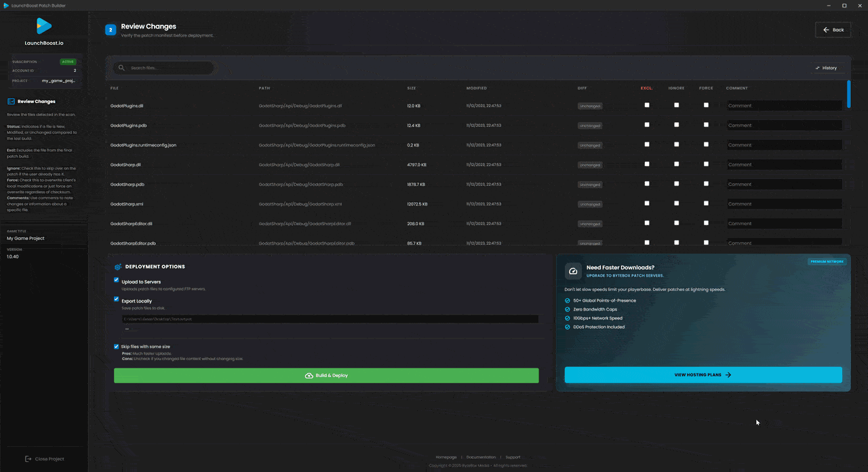Click the Deployment Options gear icon
868x472 pixels.
[x=118, y=267]
